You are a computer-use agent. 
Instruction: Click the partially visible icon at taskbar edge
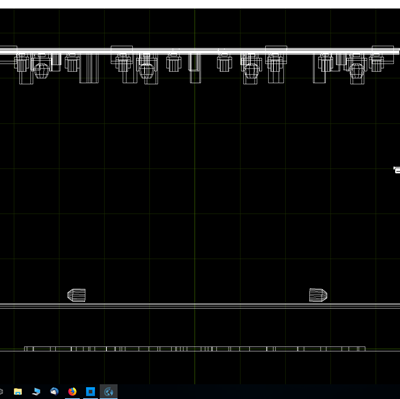[x=1, y=391]
